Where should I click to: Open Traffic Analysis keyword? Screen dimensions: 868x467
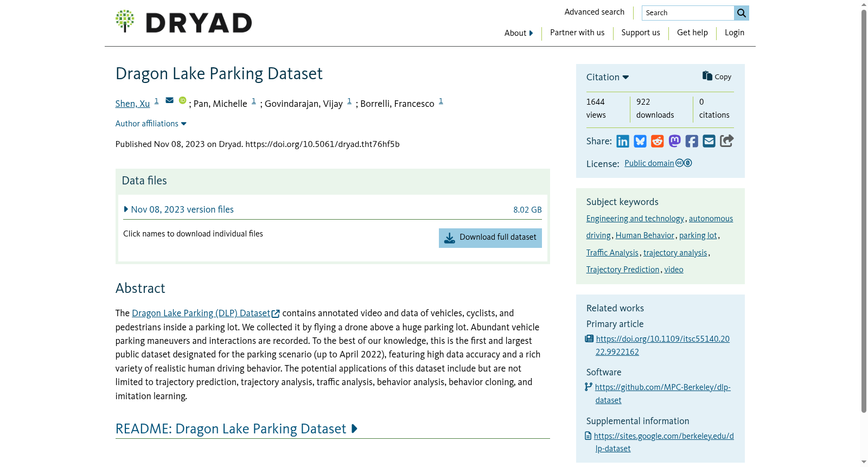[612, 253]
